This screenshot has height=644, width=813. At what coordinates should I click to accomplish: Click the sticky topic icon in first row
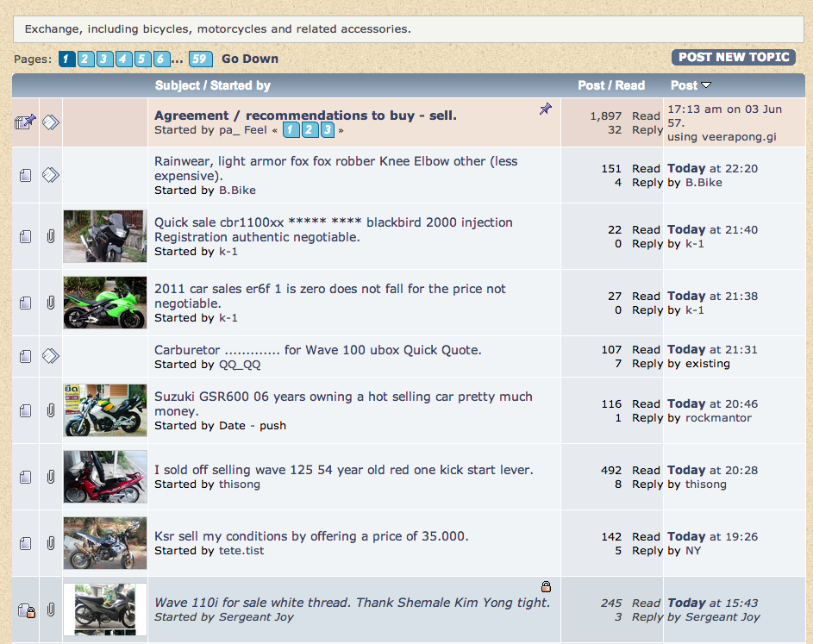click(25, 122)
